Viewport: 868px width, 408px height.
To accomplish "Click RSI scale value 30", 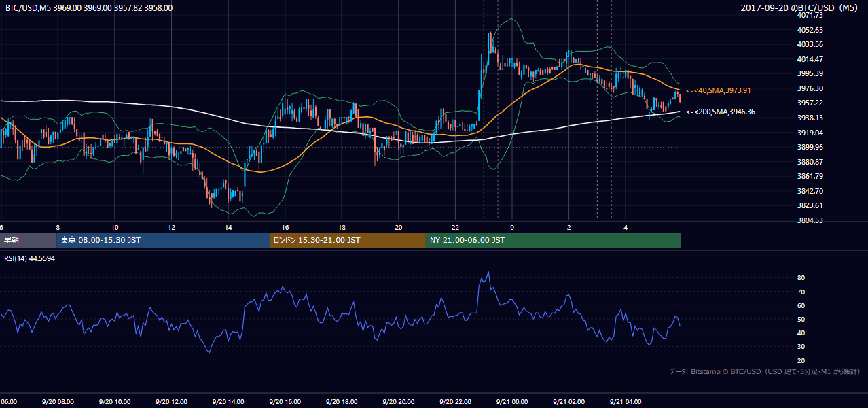I will (x=801, y=346).
